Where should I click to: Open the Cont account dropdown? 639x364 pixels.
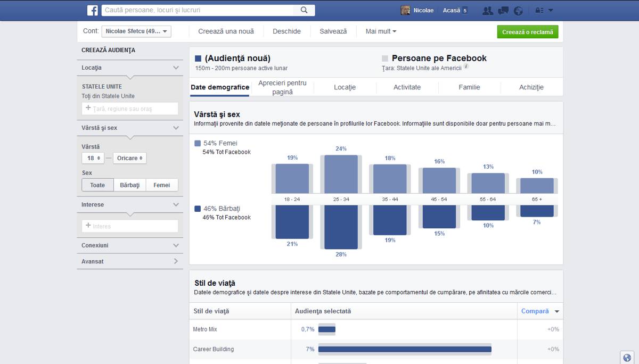[136, 31]
